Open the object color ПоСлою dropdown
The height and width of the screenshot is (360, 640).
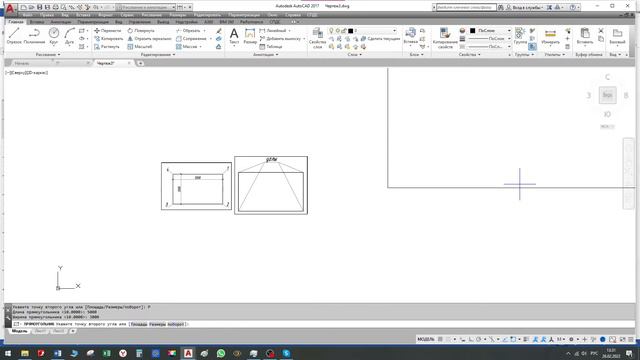[x=509, y=31]
